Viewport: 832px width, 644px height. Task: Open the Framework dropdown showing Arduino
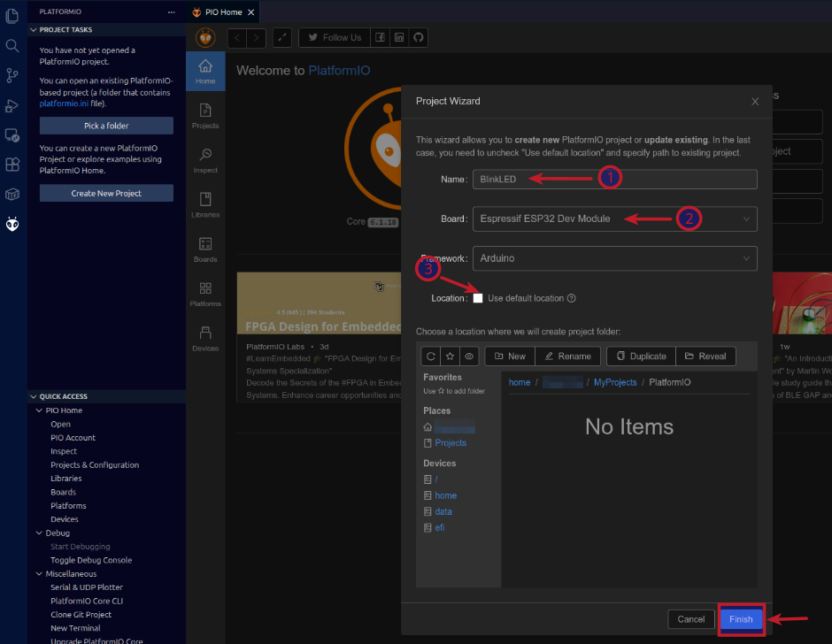[614, 258]
